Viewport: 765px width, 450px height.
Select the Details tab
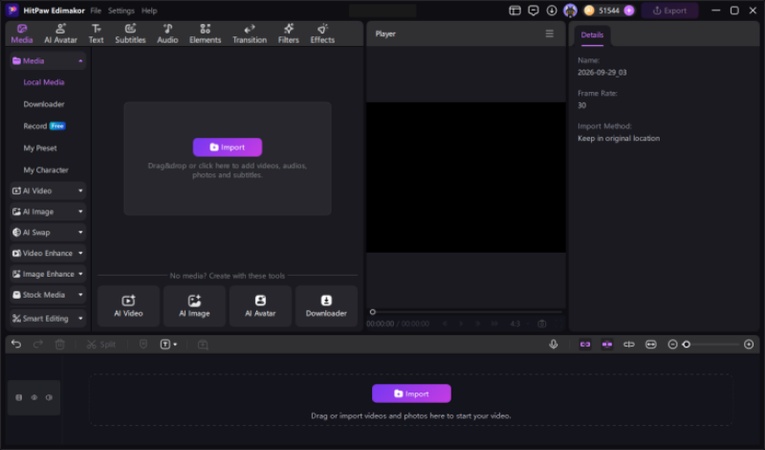coord(592,35)
